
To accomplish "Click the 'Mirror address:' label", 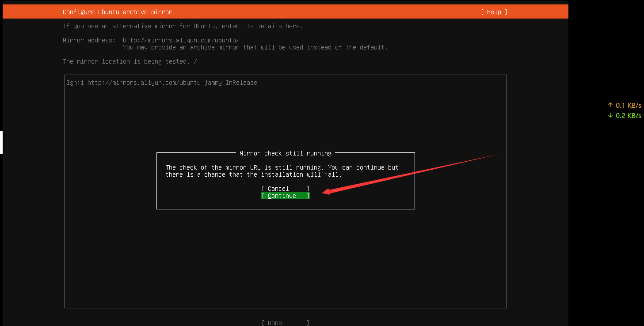I will coord(89,40).
